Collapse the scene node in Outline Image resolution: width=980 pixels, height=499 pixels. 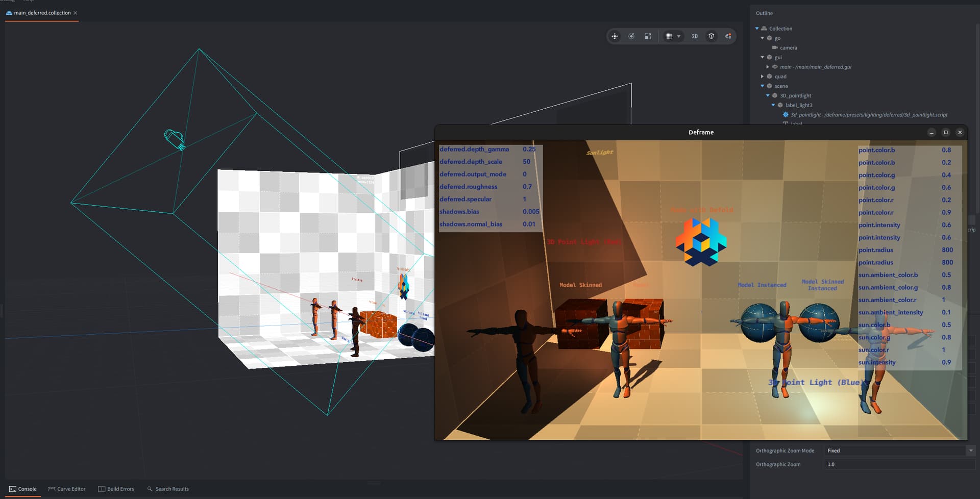763,86
